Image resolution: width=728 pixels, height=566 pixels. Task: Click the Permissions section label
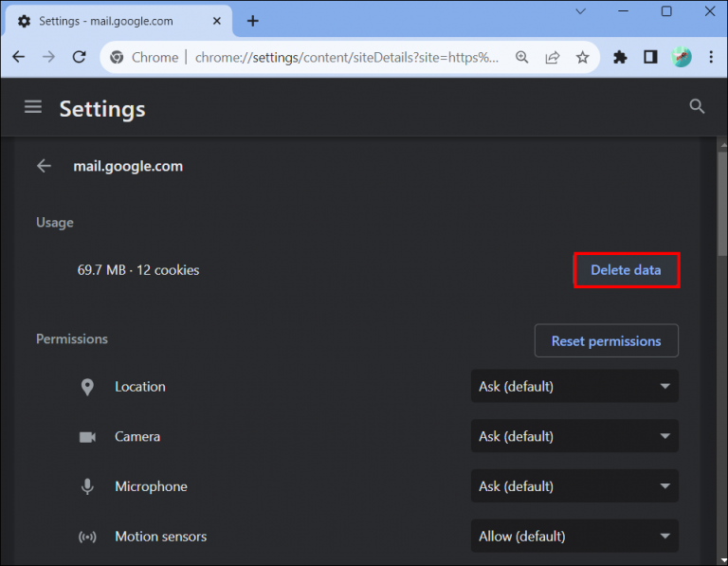pyautogui.click(x=72, y=339)
